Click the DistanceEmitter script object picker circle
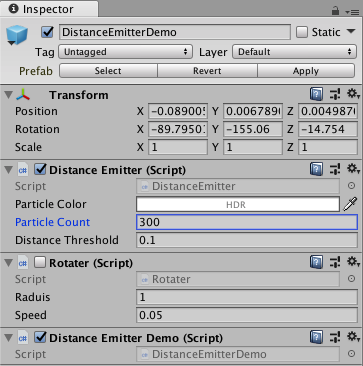 [x=351, y=186]
